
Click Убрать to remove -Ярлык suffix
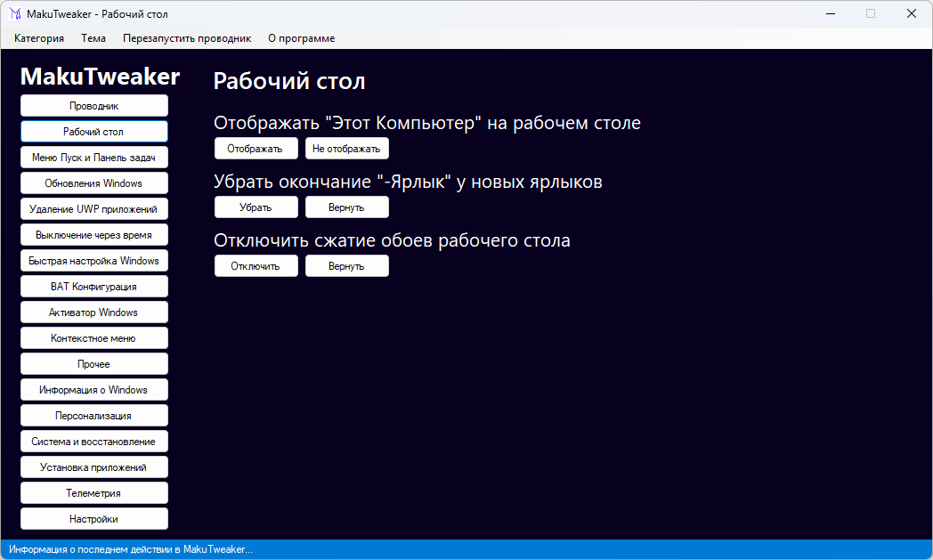coord(256,207)
